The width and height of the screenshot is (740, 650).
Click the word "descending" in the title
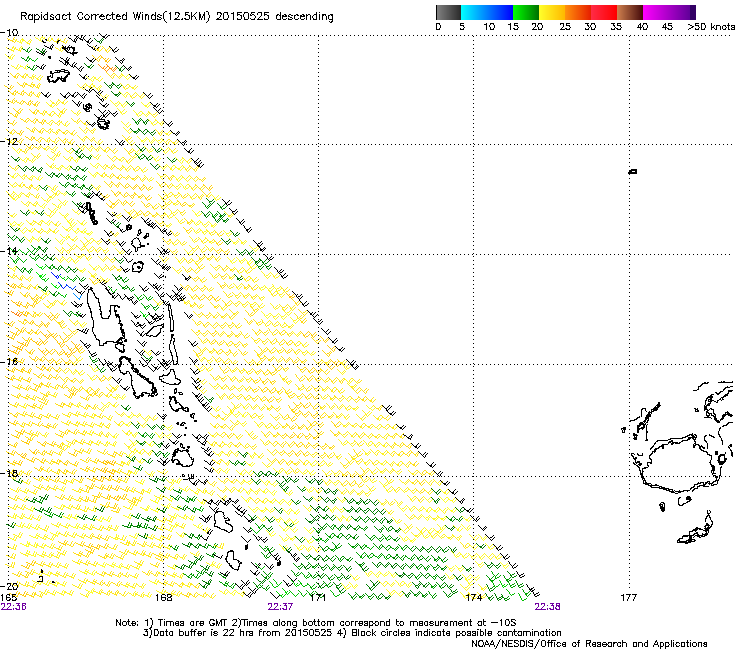(x=304, y=17)
